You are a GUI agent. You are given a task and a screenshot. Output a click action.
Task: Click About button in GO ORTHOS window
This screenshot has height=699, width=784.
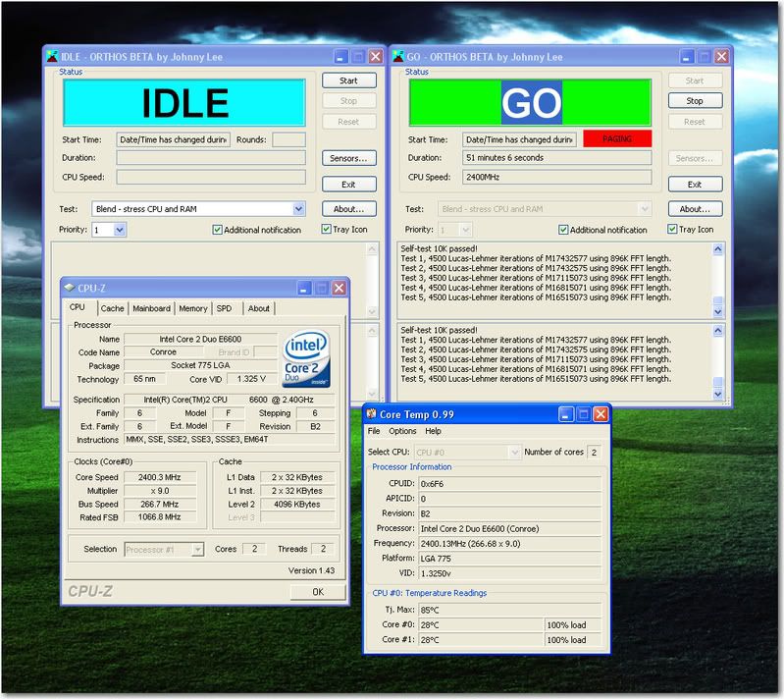[x=695, y=209]
